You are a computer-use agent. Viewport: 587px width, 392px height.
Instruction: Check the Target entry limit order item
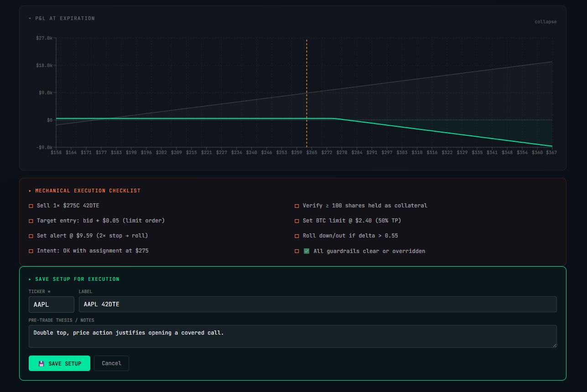click(x=31, y=221)
